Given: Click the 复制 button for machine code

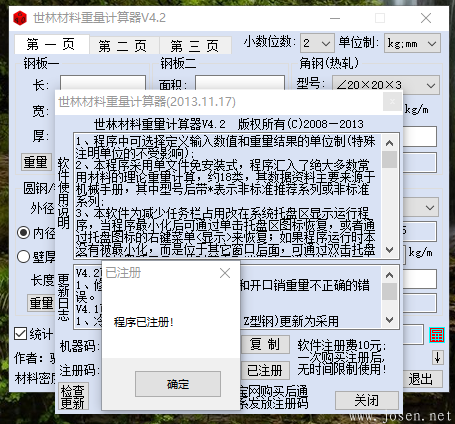Looking at the screenshot, I should click(x=265, y=344).
